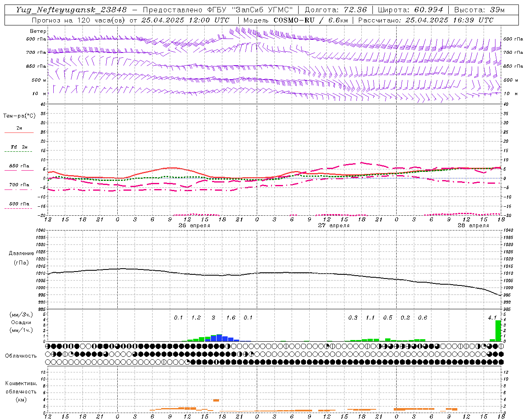
Task: Click the 'Высота: 39м' header field
Action: click(x=479, y=10)
